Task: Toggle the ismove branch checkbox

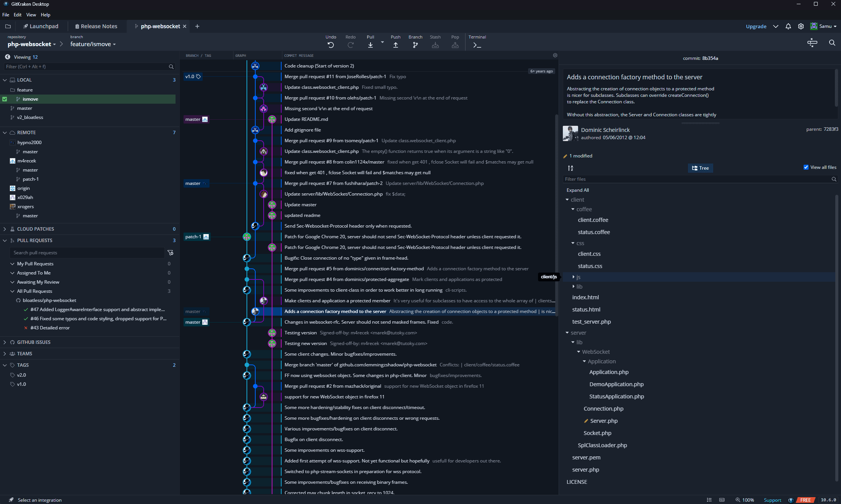Action: [x=5, y=99]
